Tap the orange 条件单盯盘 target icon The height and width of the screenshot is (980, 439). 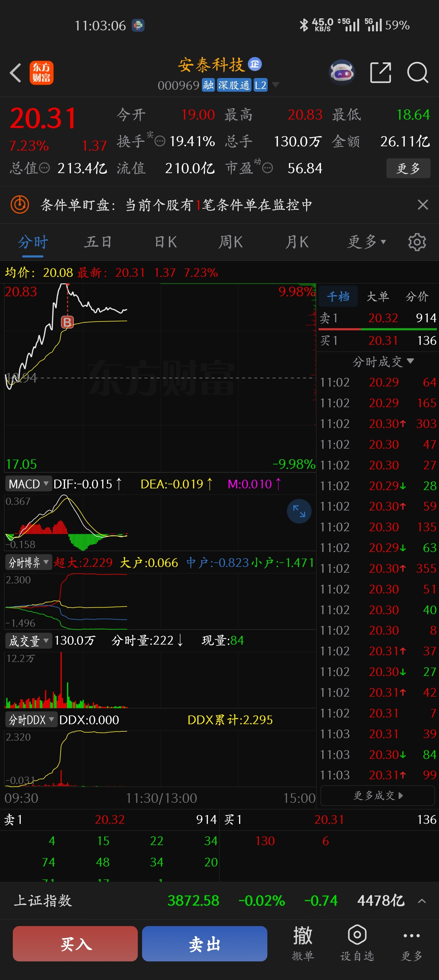click(20, 205)
